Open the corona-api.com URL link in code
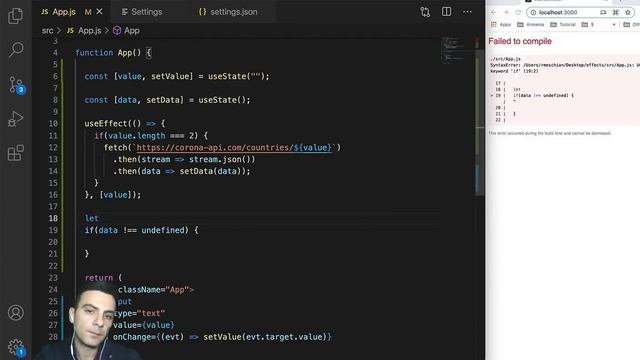This screenshot has width=640, height=360. (235, 148)
